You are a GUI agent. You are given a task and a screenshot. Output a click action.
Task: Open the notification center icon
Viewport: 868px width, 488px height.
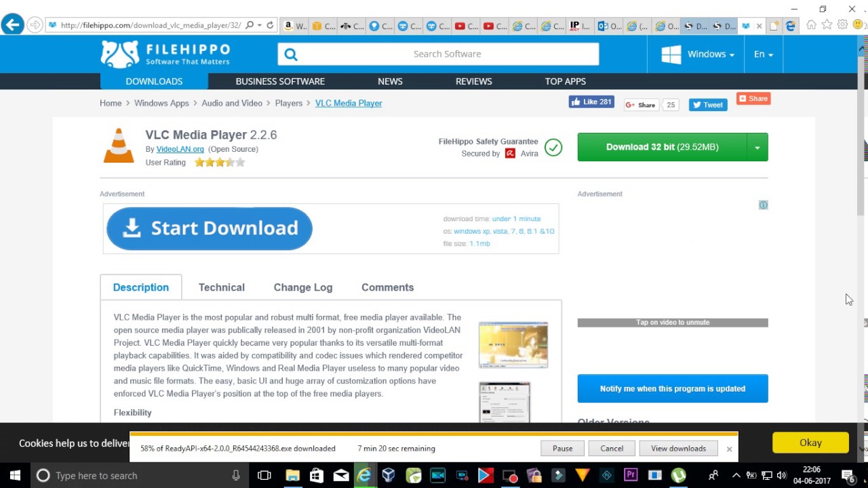[x=848, y=475]
